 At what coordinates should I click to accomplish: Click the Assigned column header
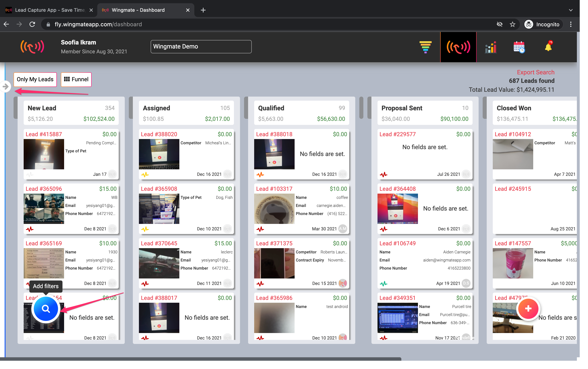pyautogui.click(x=186, y=113)
